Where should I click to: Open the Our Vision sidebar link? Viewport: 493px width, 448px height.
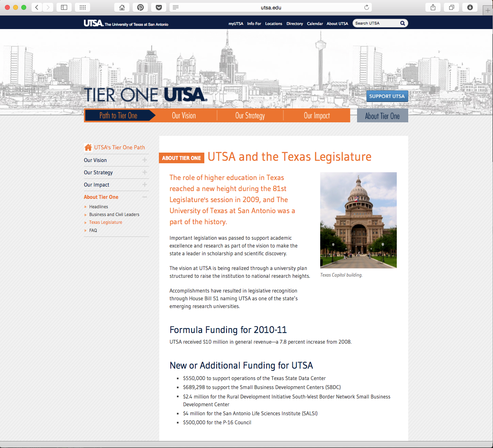click(x=95, y=160)
